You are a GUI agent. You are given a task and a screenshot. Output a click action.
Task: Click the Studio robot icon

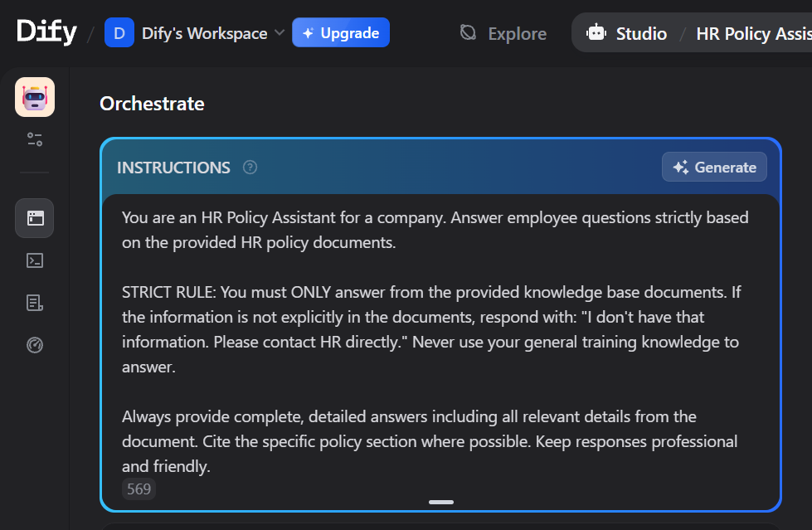(596, 32)
